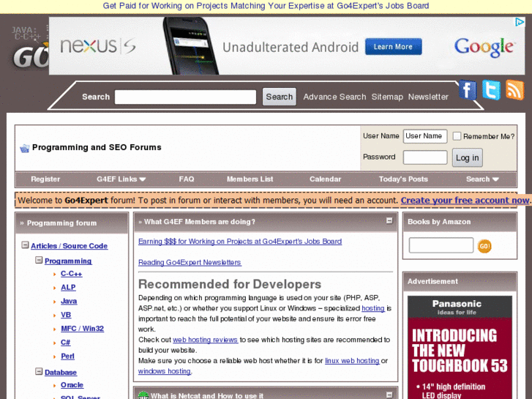532x399 pixels.
Task: Click the Programming forum sidebar header
Action: (72, 223)
